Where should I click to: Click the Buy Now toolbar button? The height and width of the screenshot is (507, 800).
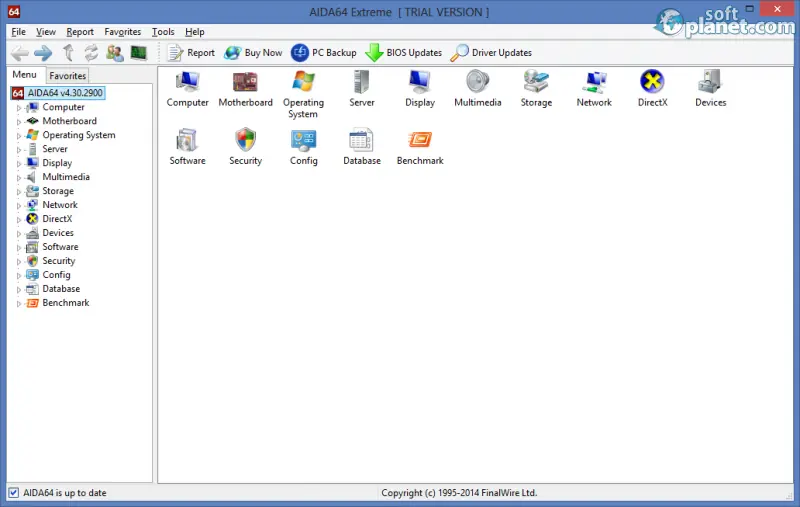pyautogui.click(x=253, y=53)
